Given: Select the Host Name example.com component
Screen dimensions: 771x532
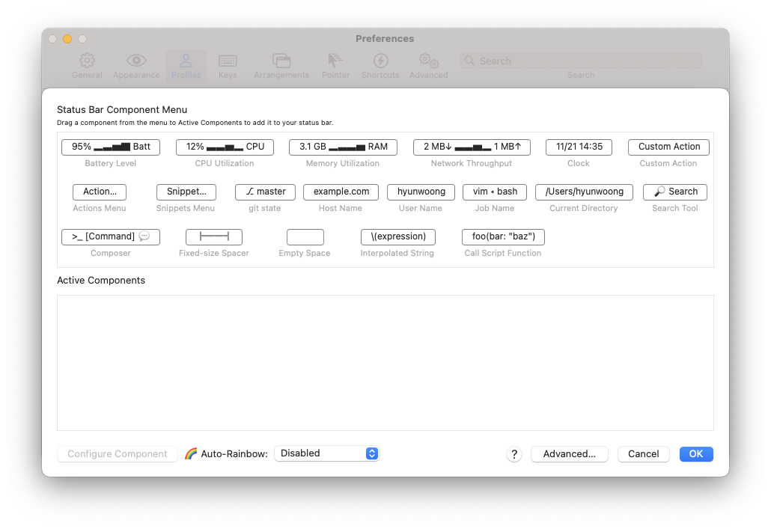Looking at the screenshot, I should coord(341,192).
